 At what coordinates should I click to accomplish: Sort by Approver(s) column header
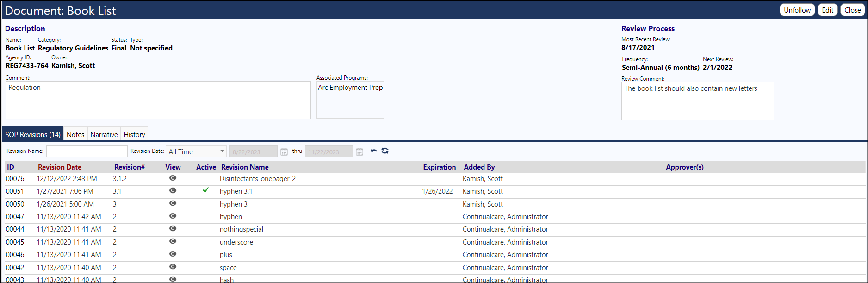coord(685,167)
